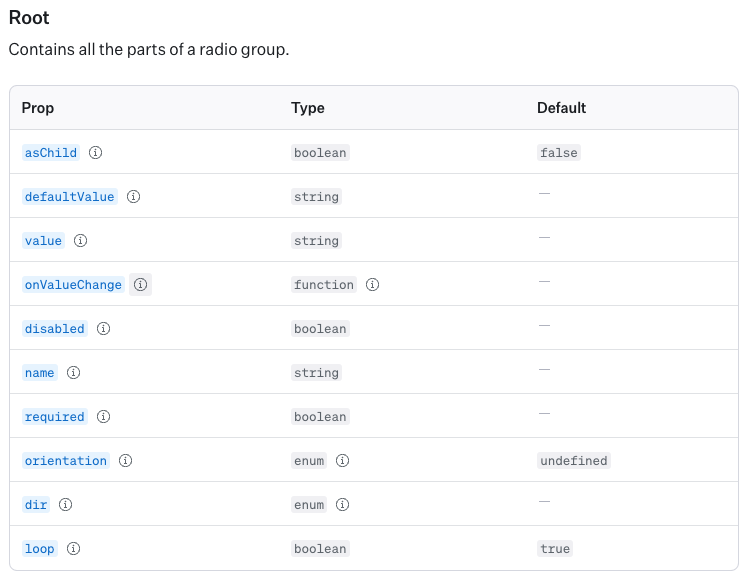Show info popover for onValueChange prop
The height and width of the screenshot is (587, 748).
(141, 285)
